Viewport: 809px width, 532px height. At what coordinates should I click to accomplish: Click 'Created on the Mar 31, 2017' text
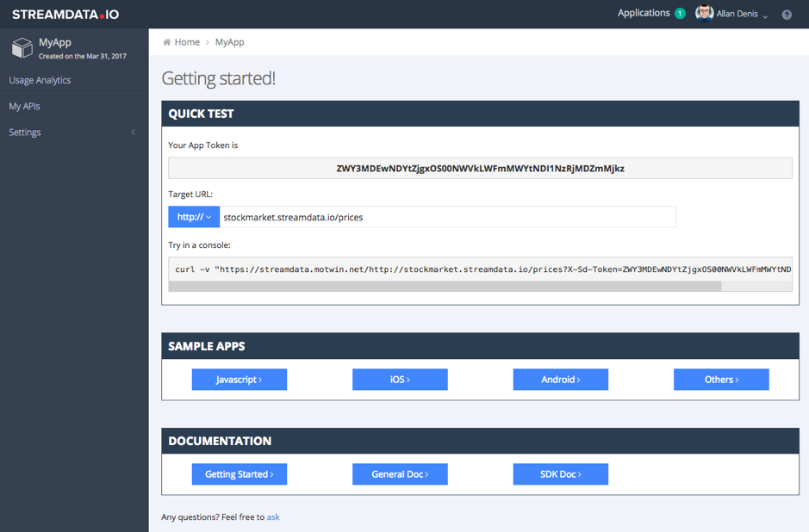(x=83, y=56)
